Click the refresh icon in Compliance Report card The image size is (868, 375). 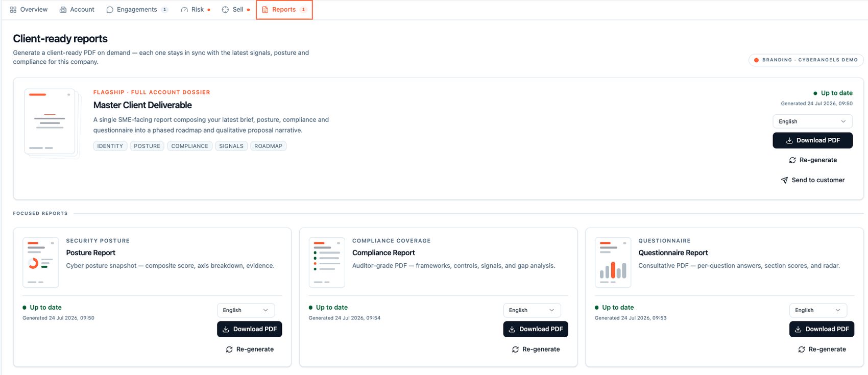pyautogui.click(x=515, y=349)
